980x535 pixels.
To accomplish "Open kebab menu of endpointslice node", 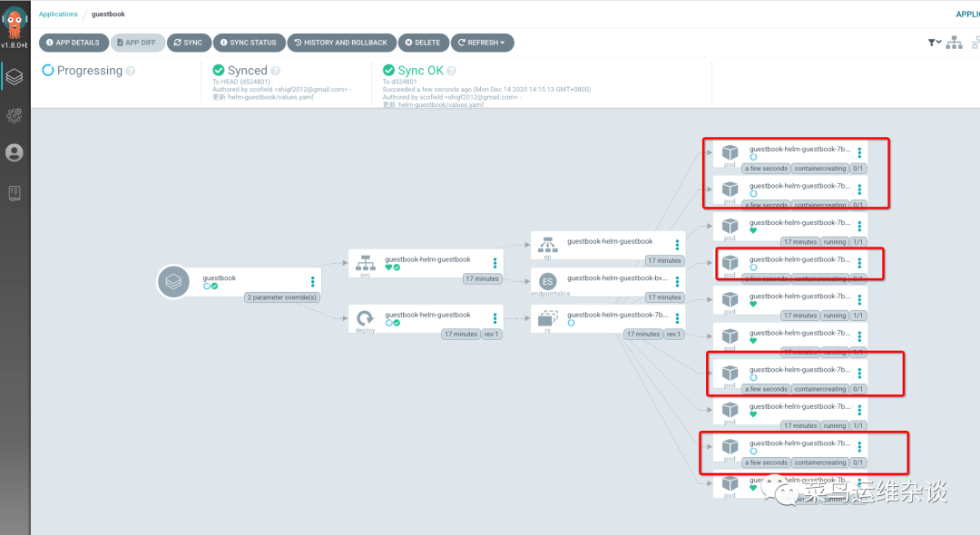I will coord(677,281).
